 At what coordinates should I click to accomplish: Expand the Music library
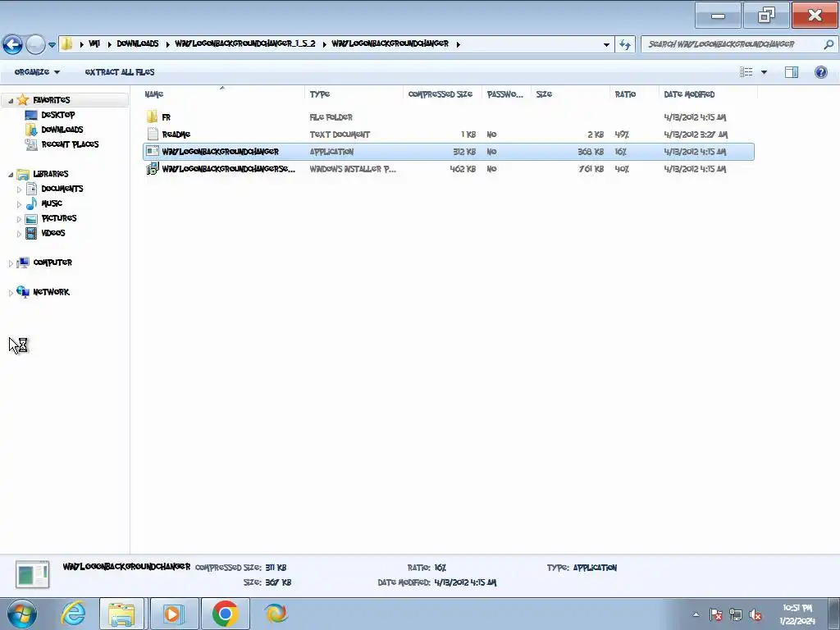20,204
